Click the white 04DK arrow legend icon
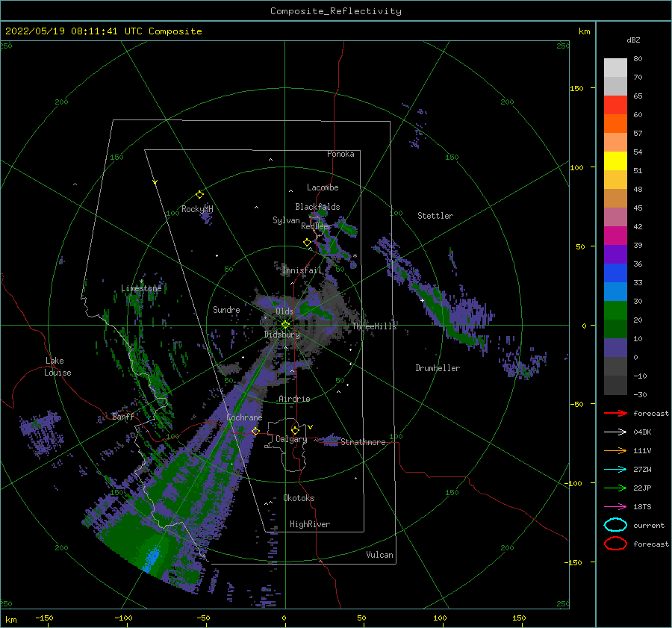Image resolution: width=672 pixels, height=628 pixels. point(615,432)
